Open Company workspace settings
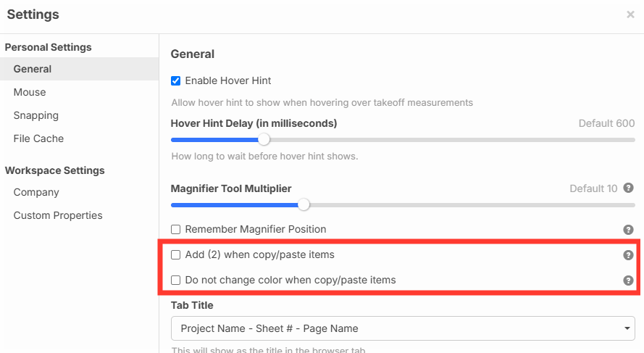Screen dimensions: 644x353 pos(36,192)
